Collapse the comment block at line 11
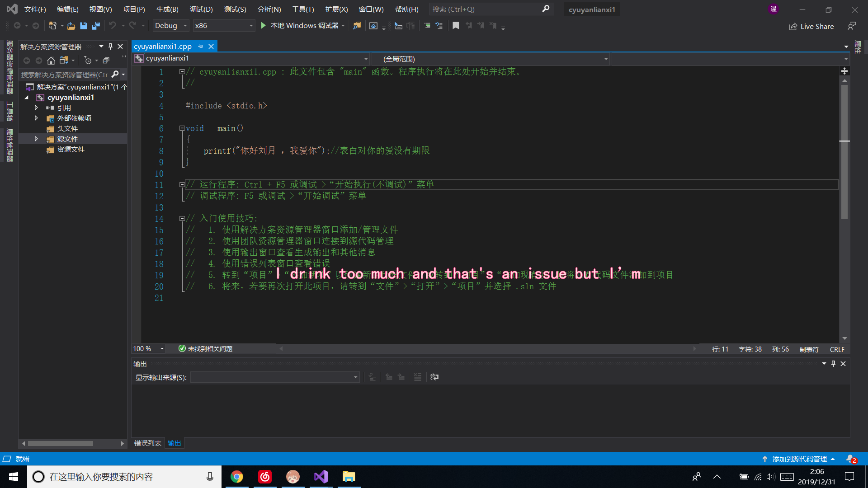The height and width of the screenshot is (488, 868). [182, 184]
